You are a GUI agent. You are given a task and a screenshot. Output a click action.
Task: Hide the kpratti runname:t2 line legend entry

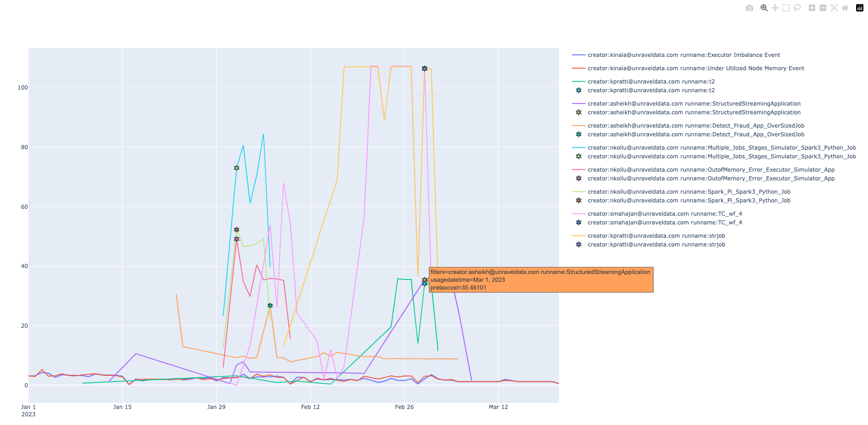pyautogui.click(x=643, y=82)
